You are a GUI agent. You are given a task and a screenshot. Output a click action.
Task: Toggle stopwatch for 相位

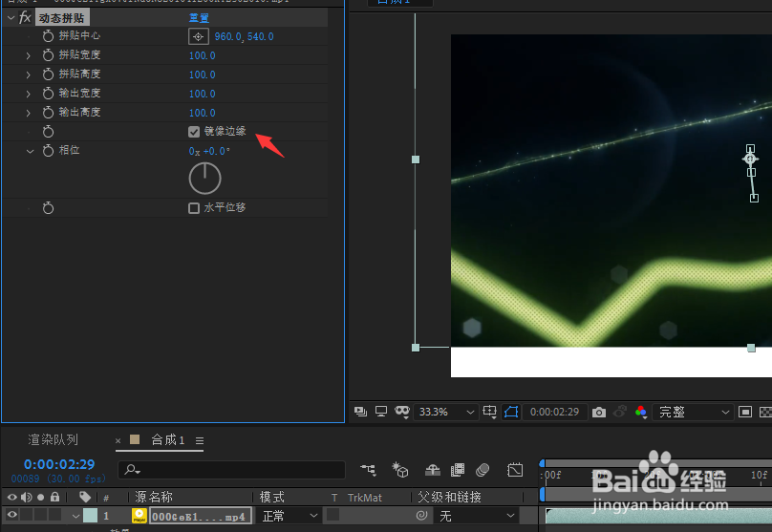pos(48,151)
